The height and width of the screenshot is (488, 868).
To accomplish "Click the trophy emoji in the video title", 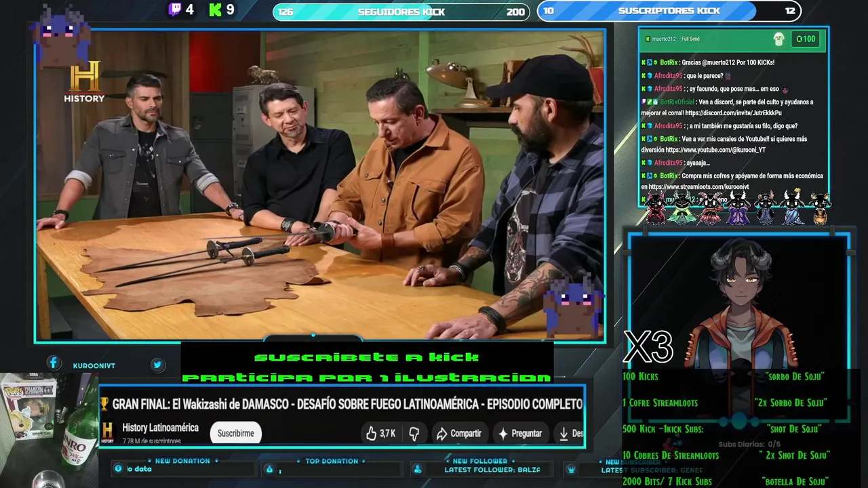I will coord(104,404).
